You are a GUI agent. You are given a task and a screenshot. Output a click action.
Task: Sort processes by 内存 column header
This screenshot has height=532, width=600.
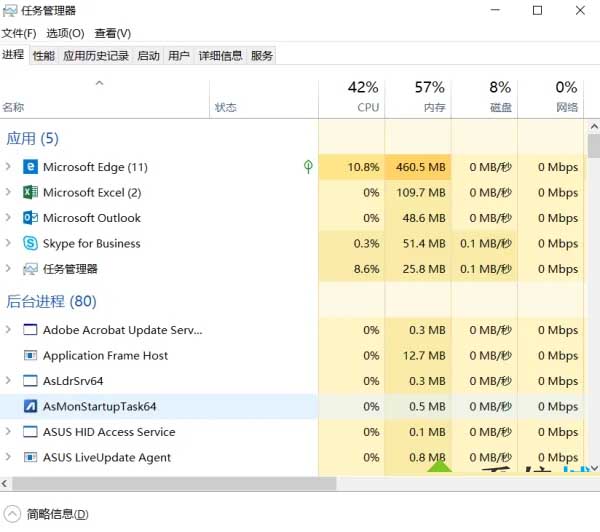pos(418,99)
